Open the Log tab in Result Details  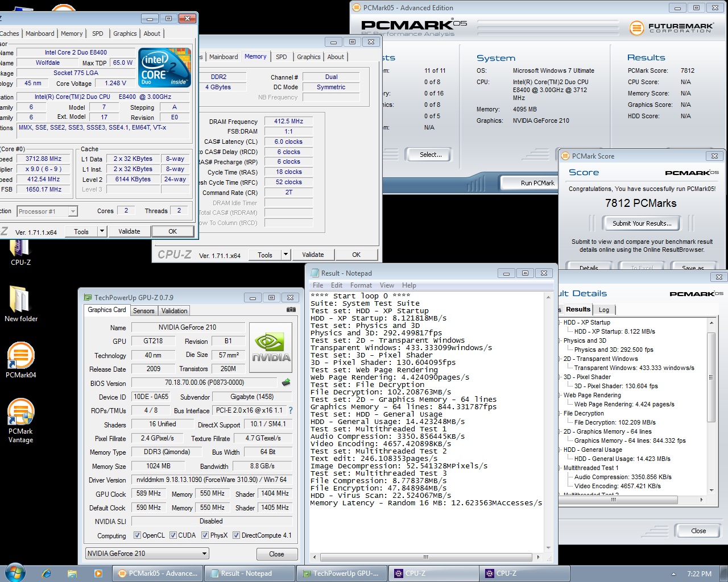604,310
